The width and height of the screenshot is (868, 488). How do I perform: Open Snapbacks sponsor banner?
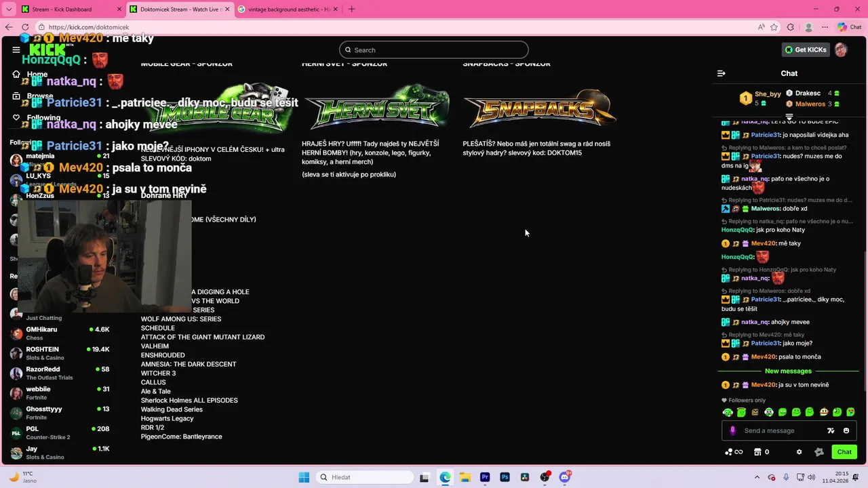[x=539, y=108]
